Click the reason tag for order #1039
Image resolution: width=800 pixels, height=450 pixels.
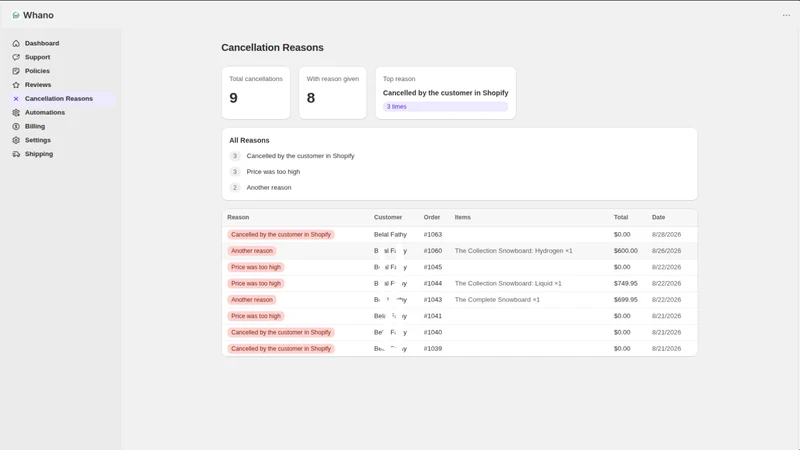pyautogui.click(x=281, y=349)
